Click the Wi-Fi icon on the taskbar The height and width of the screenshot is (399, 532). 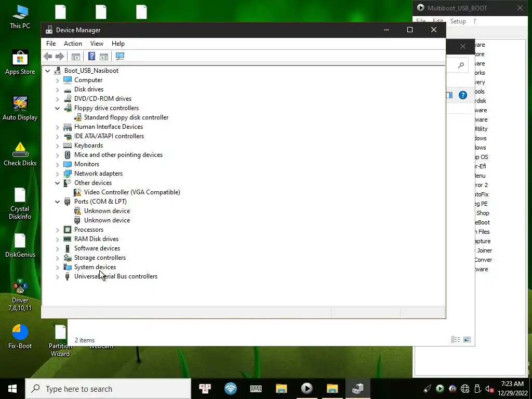tap(230, 389)
